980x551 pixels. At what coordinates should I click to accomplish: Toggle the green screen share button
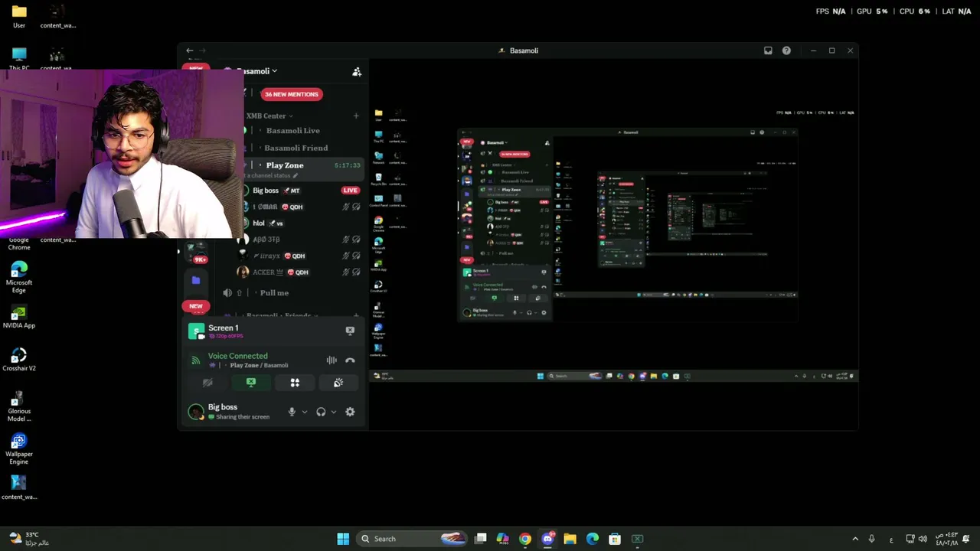251,383
